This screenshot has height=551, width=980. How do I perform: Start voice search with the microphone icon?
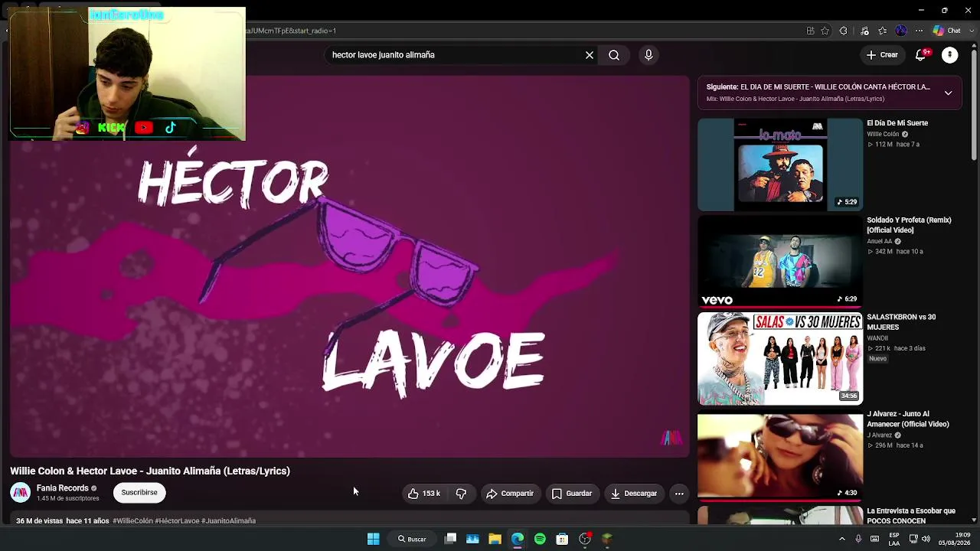point(648,55)
